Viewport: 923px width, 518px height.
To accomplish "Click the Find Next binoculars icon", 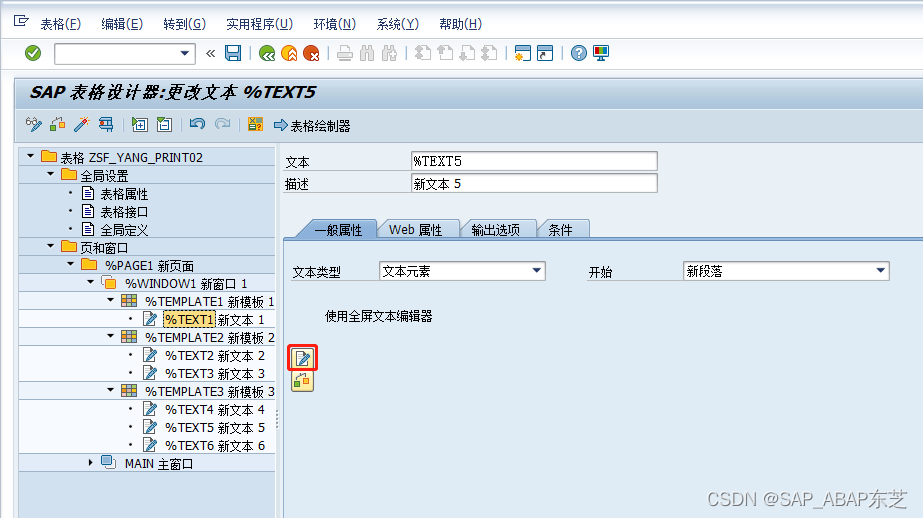I will click(x=389, y=54).
